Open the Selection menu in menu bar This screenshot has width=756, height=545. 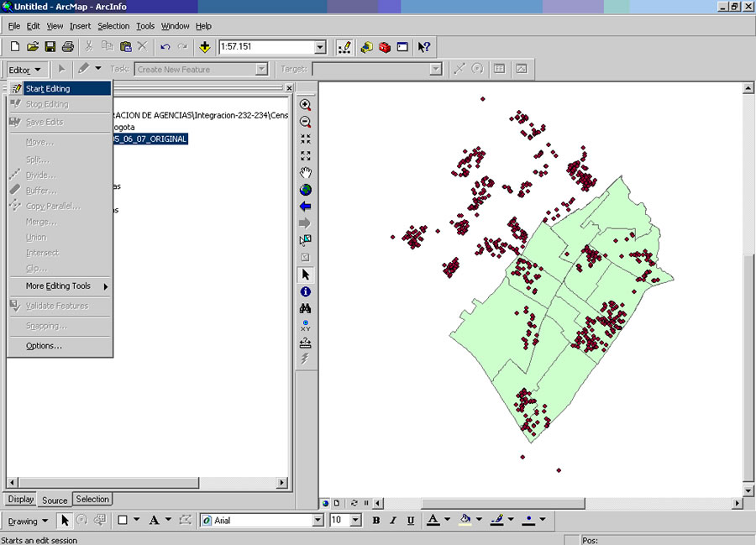(113, 26)
